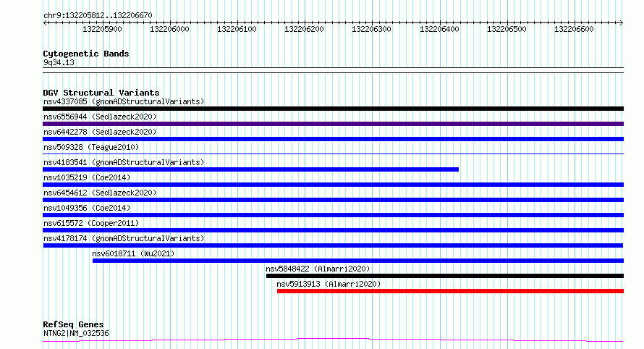Open the nsv6018711 Wu2021 label

pos(133,253)
